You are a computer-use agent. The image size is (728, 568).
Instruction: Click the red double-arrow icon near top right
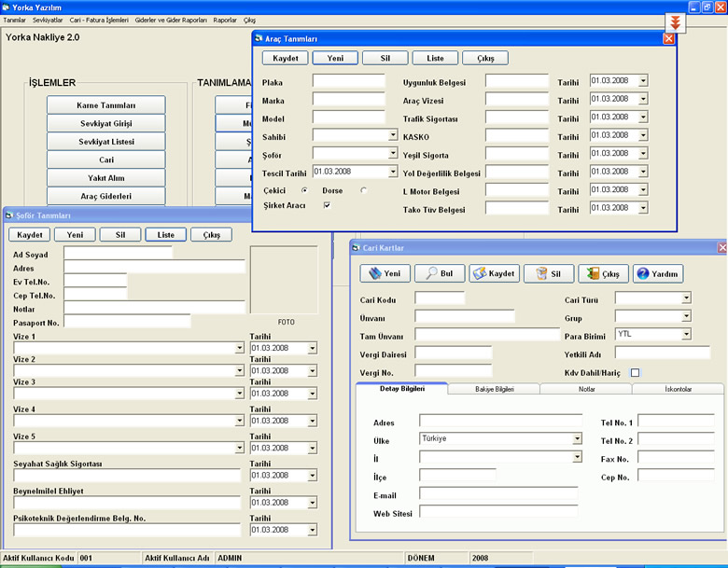click(x=675, y=22)
